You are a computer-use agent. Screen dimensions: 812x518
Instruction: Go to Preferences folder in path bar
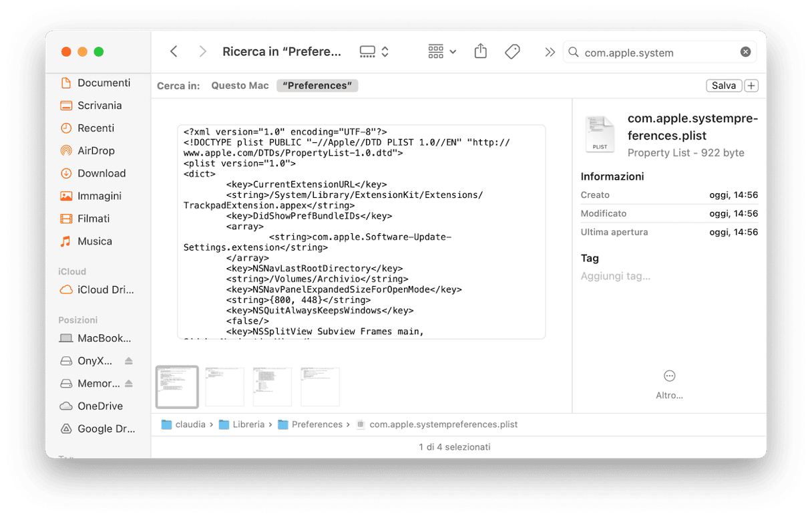(x=310, y=424)
